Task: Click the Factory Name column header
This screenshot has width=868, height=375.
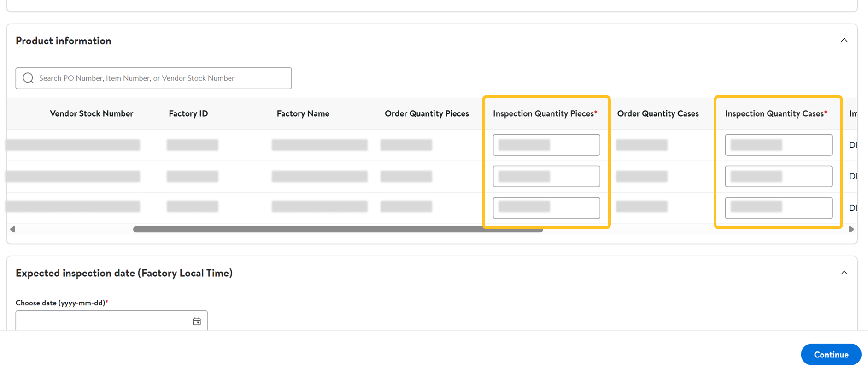Action: point(303,113)
